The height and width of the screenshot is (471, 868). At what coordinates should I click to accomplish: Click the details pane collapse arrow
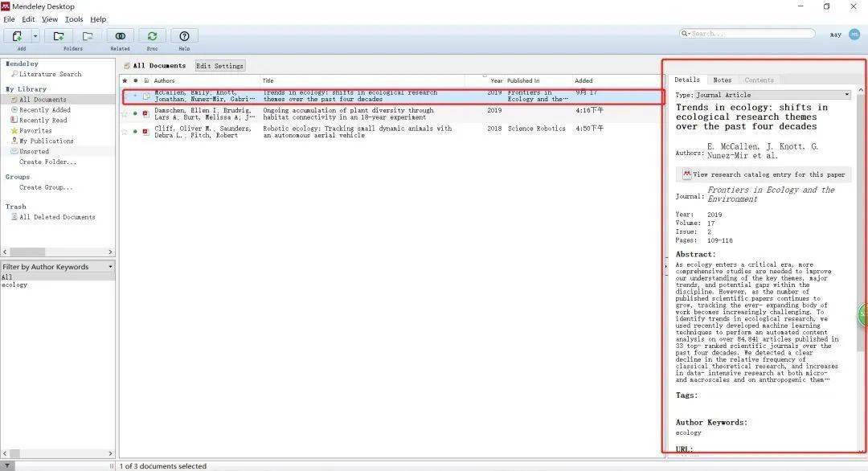click(x=666, y=266)
